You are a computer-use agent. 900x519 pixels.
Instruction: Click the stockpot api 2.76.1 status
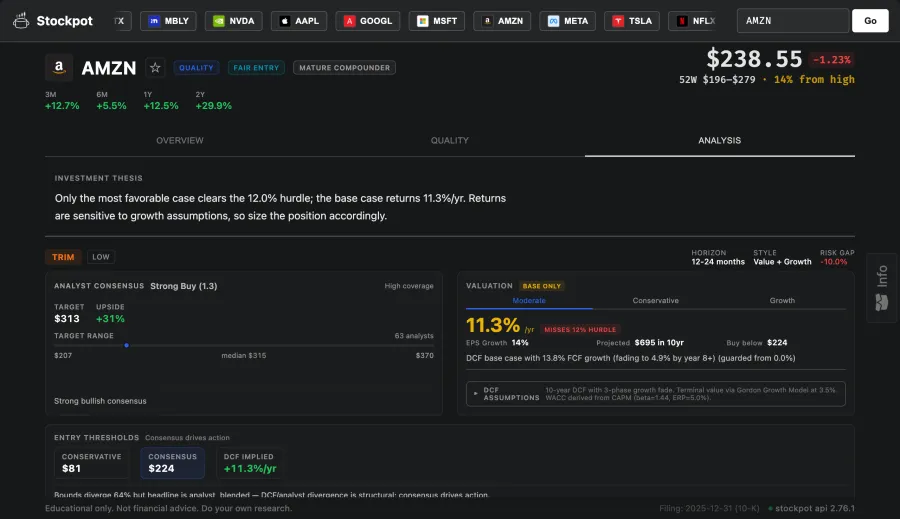(811, 508)
